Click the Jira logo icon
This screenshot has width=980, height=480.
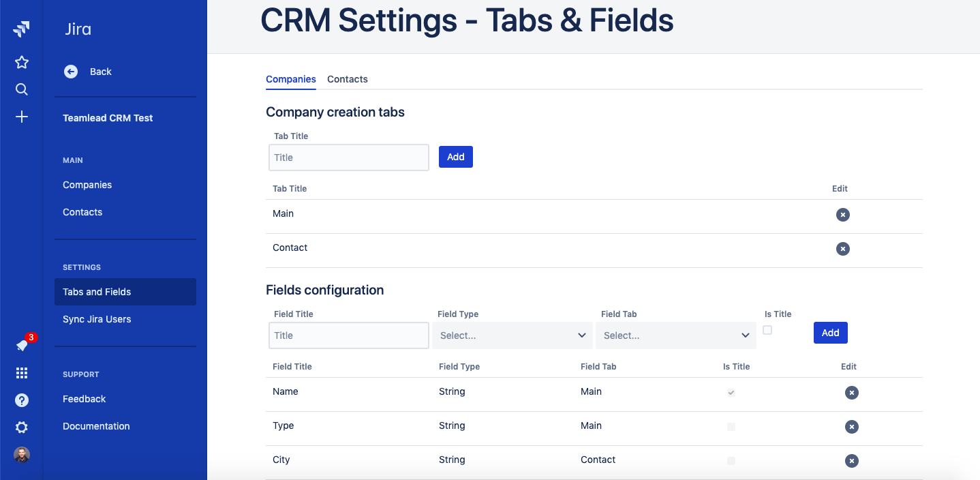pos(22,29)
